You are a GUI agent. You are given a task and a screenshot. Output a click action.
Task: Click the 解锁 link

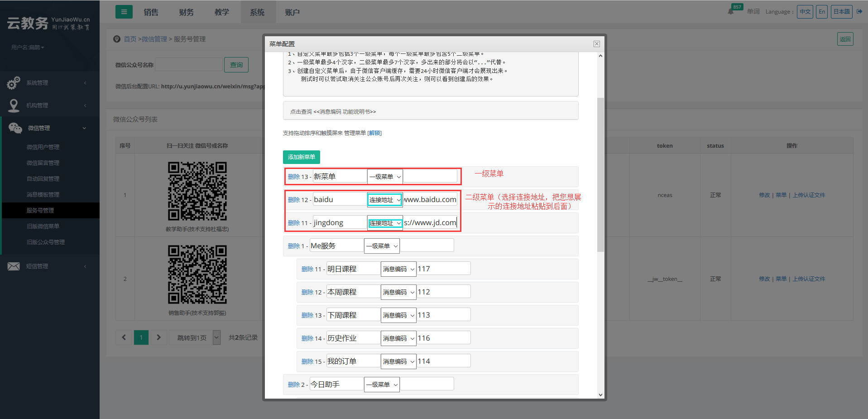click(374, 133)
